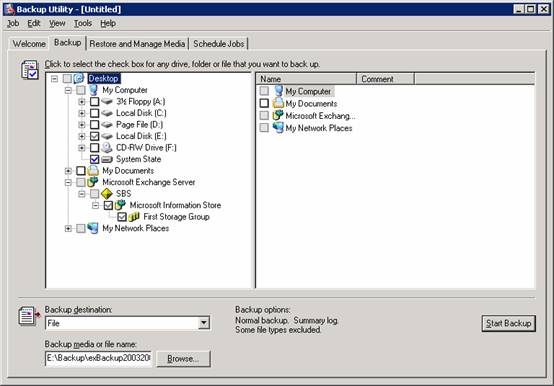Click Microsoft Exchang... icon in right pane
554x386 pixels.
[x=278, y=115]
